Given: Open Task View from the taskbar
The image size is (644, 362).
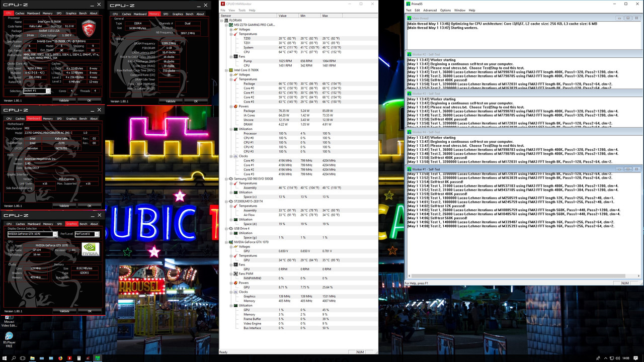Looking at the screenshot, I should coord(24,358).
